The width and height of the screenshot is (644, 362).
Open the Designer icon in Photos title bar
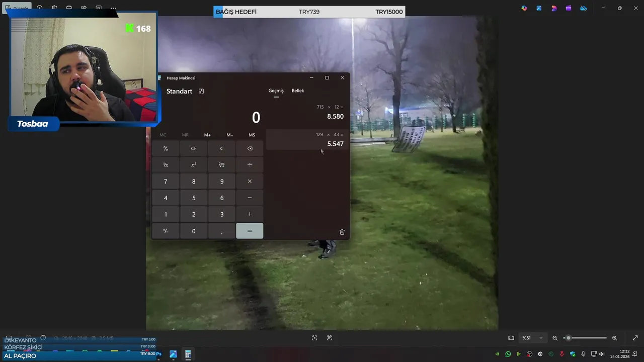pyautogui.click(x=554, y=8)
